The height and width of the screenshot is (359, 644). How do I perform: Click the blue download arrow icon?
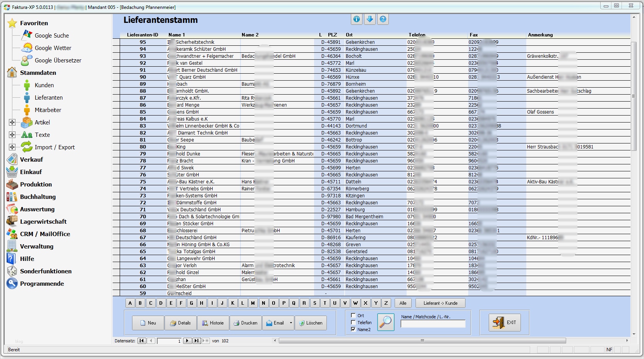point(369,19)
